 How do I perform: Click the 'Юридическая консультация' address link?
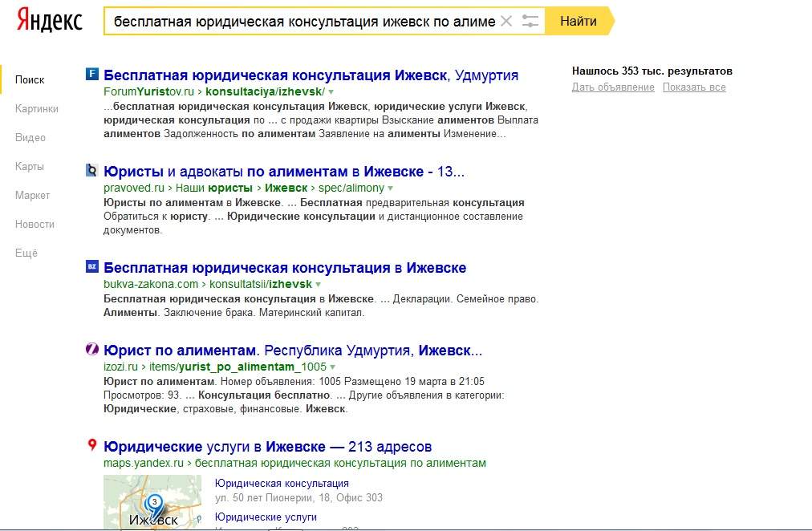coord(282,484)
